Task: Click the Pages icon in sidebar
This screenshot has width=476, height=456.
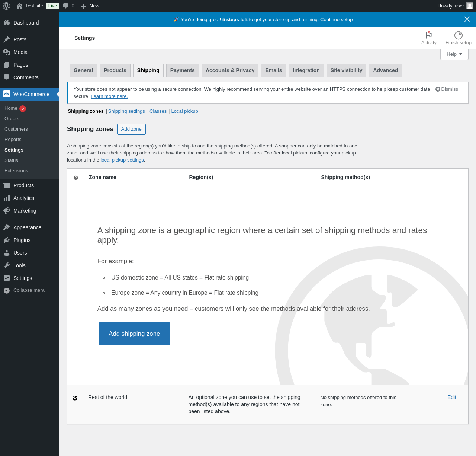Action: tap(7, 65)
